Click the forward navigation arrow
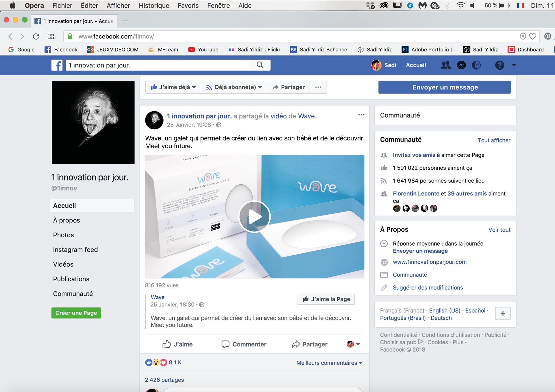The image size is (555, 392). [x=22, y=36]
